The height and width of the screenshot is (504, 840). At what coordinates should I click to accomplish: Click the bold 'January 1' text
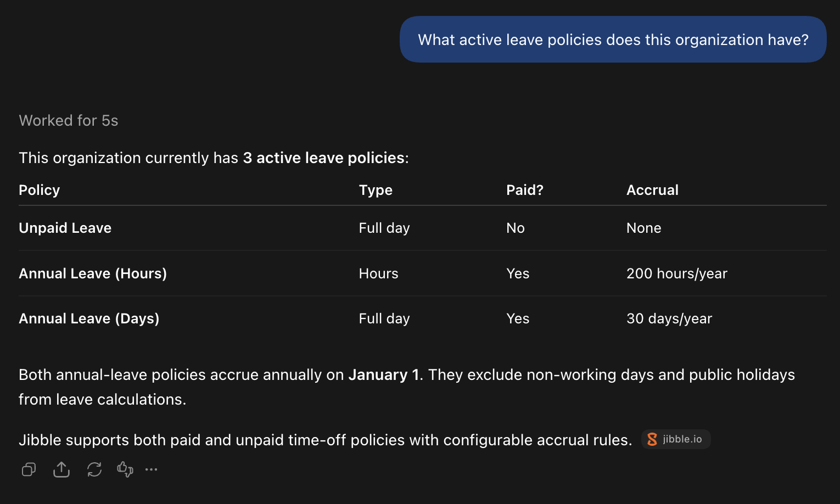(x=384, y=375)
